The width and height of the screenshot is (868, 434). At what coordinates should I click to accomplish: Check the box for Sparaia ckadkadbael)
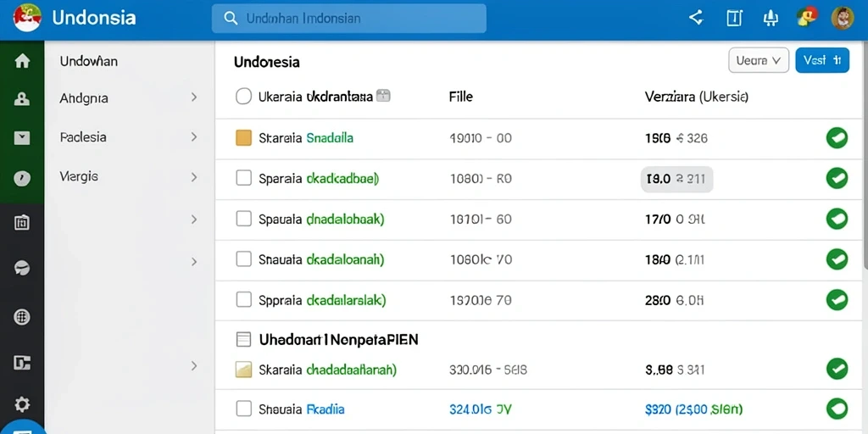[x=243, y=178]
